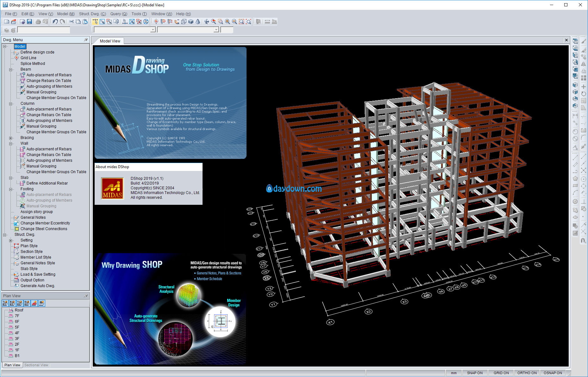Collapse the Beam tree node
Viewport: 588px width, 377px height.
click(10, 70)
